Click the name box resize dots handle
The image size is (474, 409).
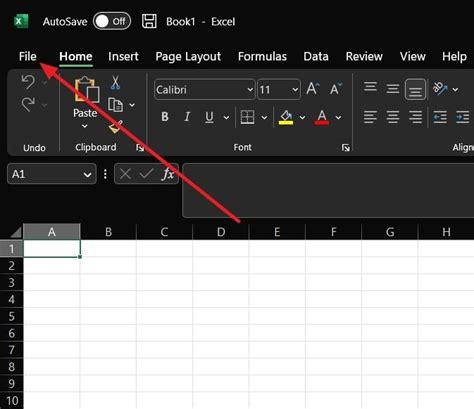105,174
